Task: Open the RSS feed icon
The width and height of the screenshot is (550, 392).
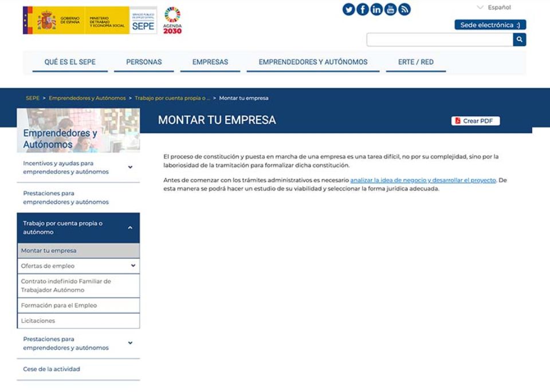Action: point(404,9)
